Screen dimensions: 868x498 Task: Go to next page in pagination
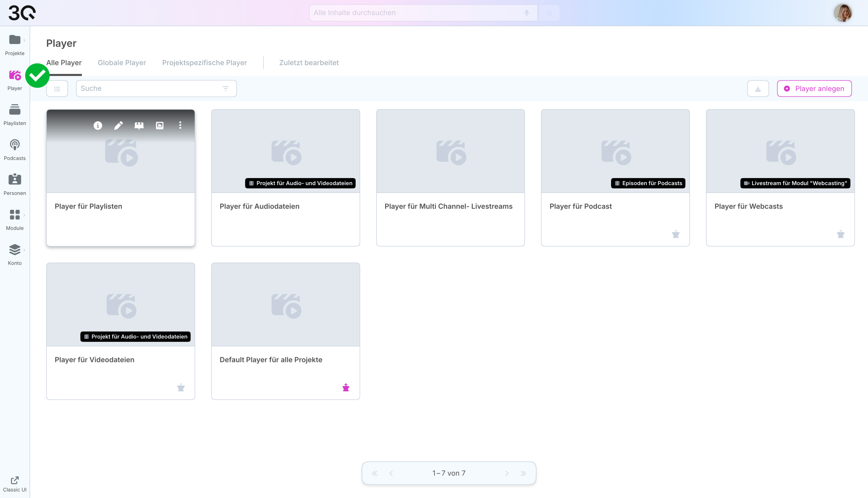pyautogui.click(x=507, y=473)
